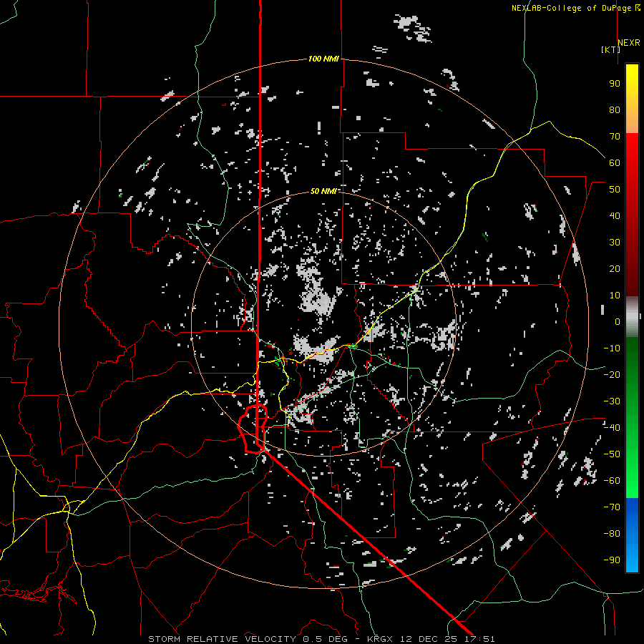Click the -90 value on velocity scale
The height and width of the screenshot is (644, 644).
[612, 560]
